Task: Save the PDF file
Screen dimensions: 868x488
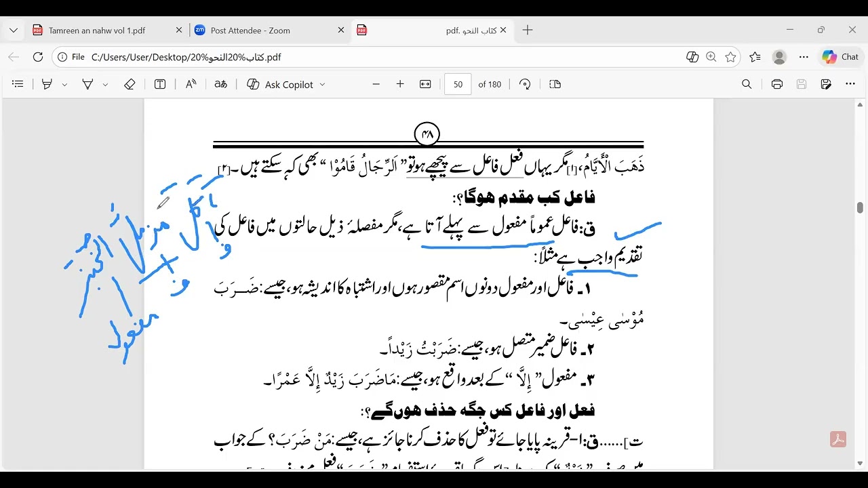Action: [x=802, y=84]
